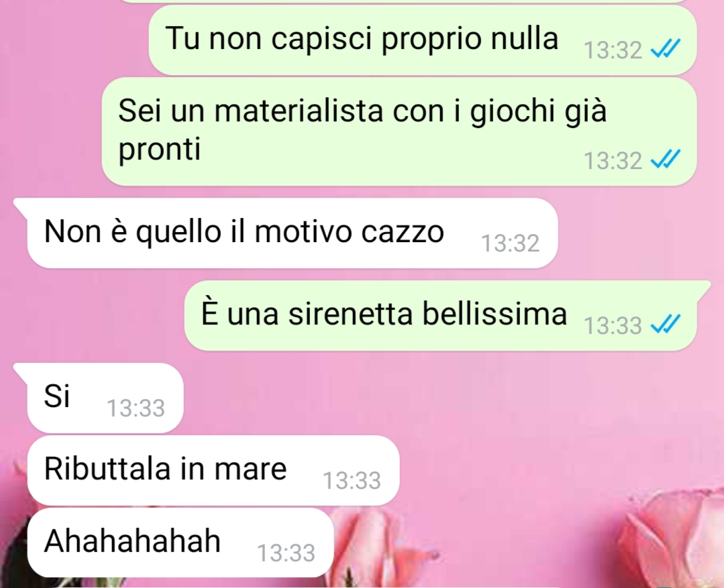This screenshot has height=588, width=724.
Task: Click the word 'pronti' in the green bubble
Action: tap(160, 149)
